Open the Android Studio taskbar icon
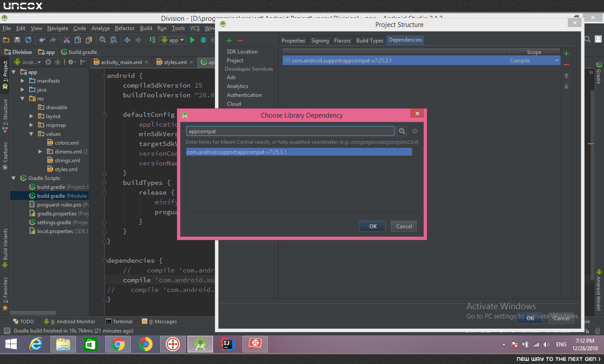This screenshot has height=364, width=604. pos(200,344)
